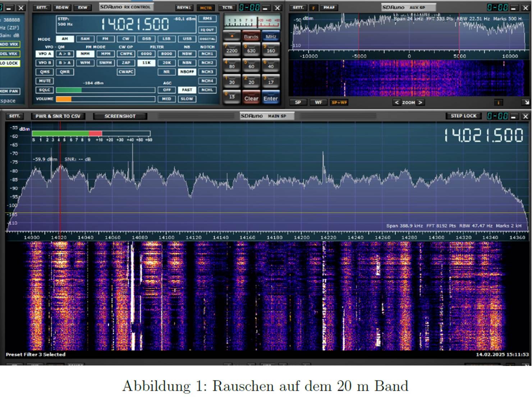Screen dimensions: 532x397
Task: Open SETT. panel in RX Control window
Action: [42, 8]
